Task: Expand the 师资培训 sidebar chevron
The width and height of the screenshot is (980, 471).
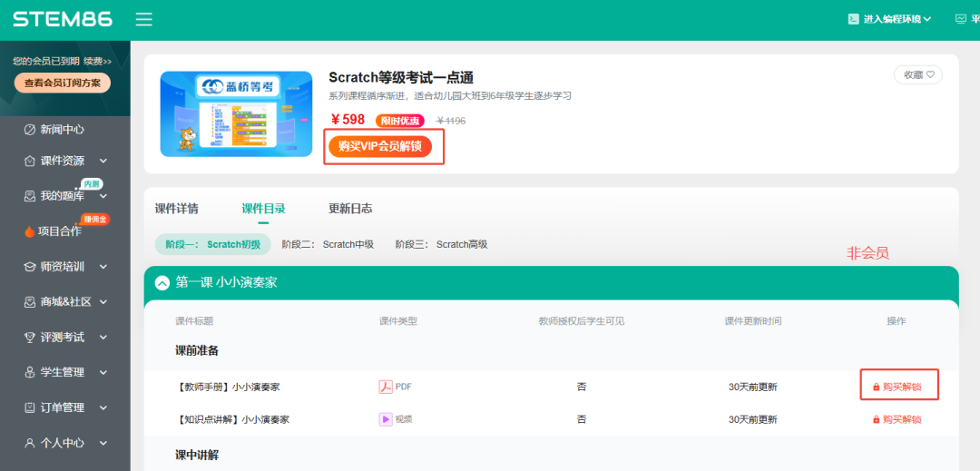Action: pos(103,267)
